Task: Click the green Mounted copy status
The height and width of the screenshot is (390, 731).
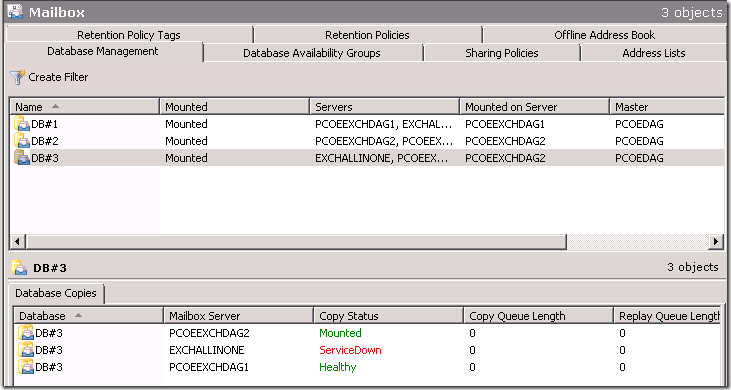Action: [x=340, y=333]
